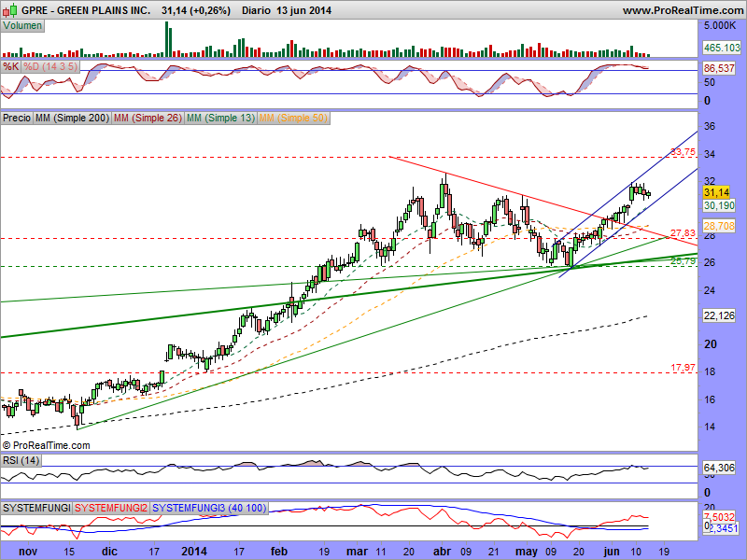The width and height of the screenshot is (747, 560).
Task: Visit the www.ProRealTime.com link
Action: coord(683,10)
